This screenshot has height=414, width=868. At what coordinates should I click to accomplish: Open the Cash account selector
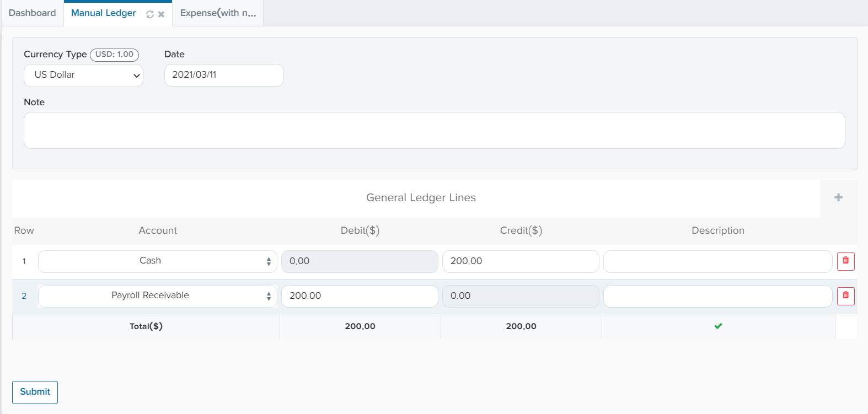pyautogui.click(x=157, y=261)
